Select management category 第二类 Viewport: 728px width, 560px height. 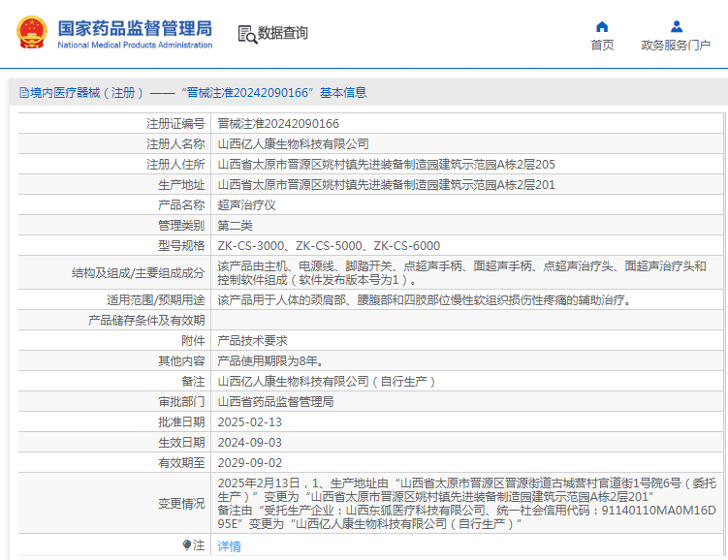235,226
